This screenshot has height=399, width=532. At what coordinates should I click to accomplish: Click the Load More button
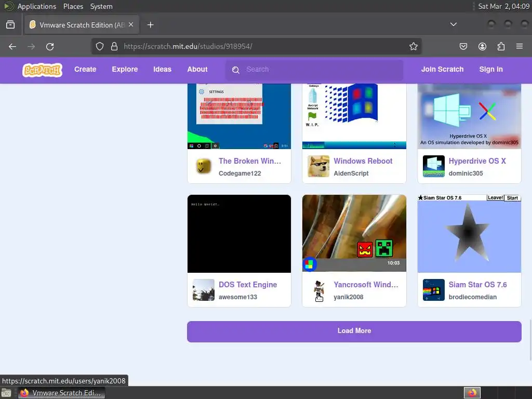(x=354, y=331)
